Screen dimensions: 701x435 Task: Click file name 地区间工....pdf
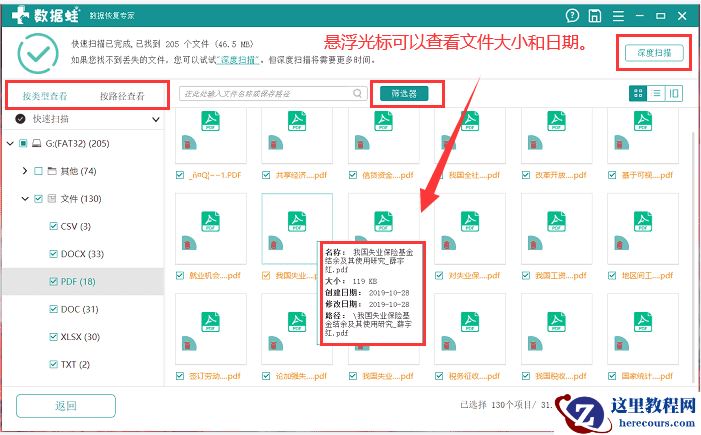tap(647, 275)
